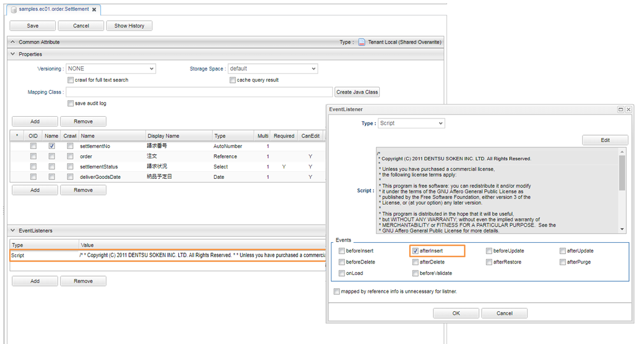Close the EventListener dialog with X icon

pos(628,109)
